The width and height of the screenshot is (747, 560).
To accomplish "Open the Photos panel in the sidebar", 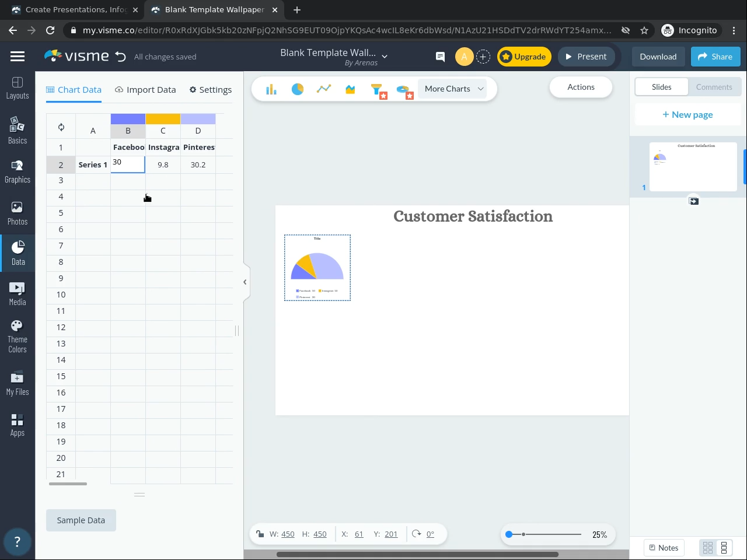I will [18, 213].
